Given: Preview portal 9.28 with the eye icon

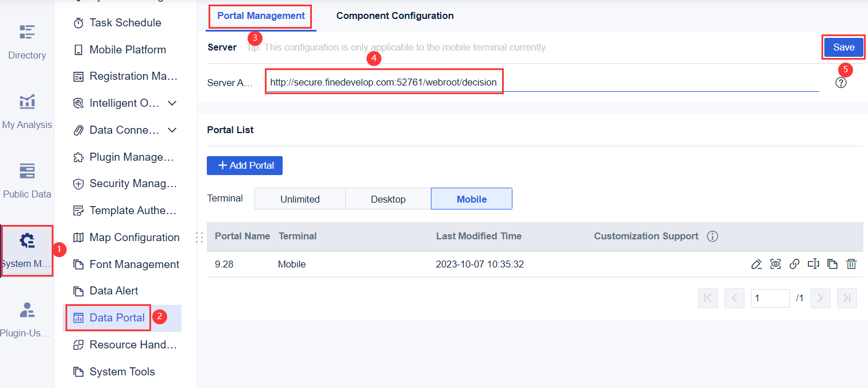Looking at the screenshot, I should 776,264.
